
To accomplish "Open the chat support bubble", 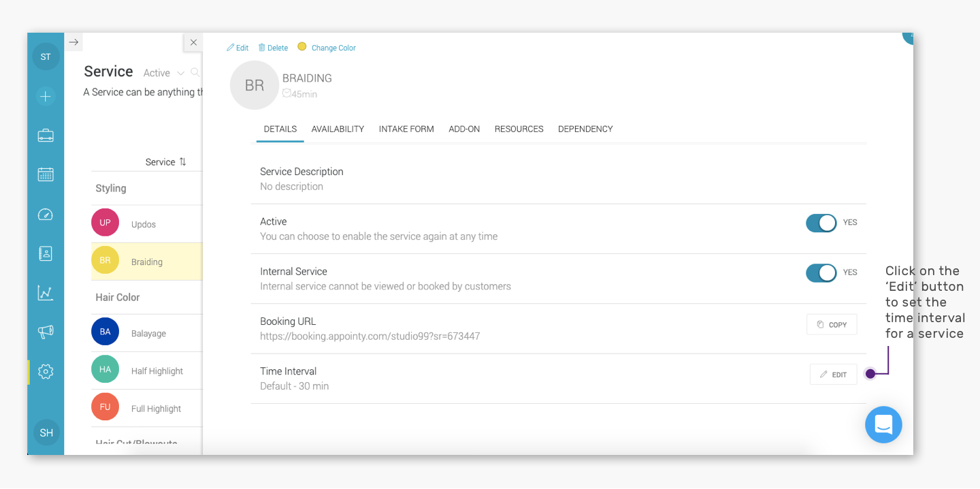I will pos(883,425).
